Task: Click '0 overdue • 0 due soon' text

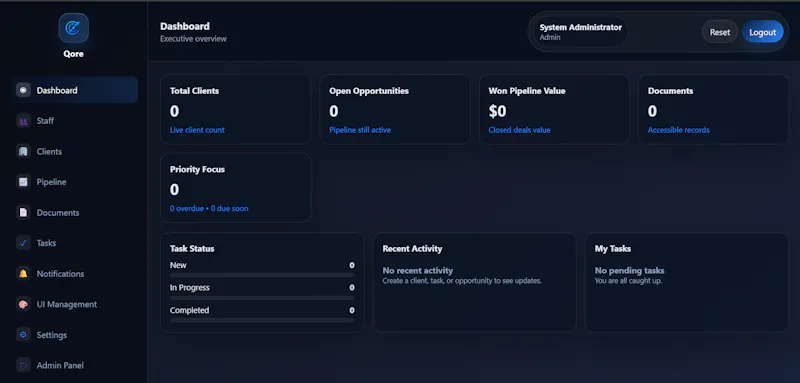Action: click(x=209, y=209)
